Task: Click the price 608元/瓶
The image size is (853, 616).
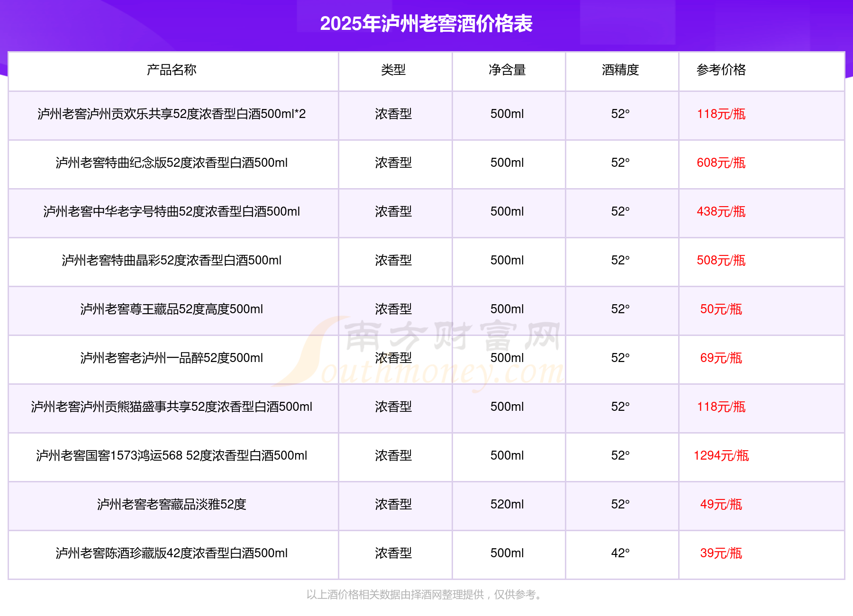Action: pos(721,163)
